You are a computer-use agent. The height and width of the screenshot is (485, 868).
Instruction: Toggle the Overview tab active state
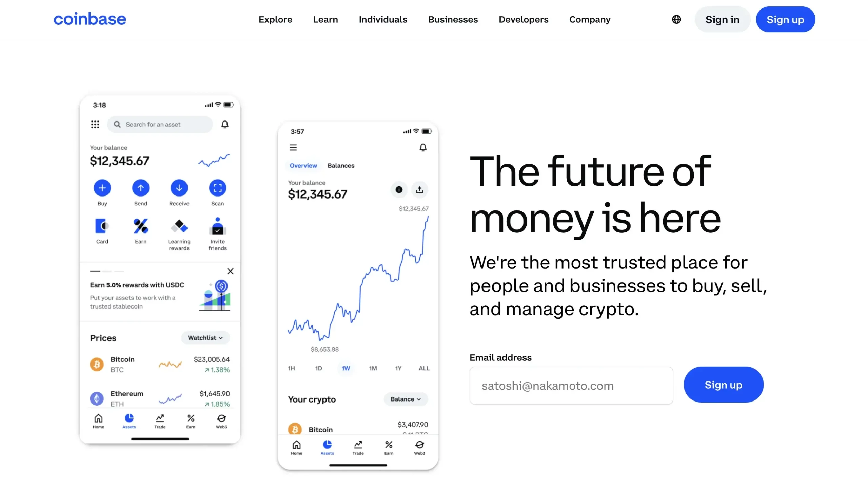click(303, 165)
